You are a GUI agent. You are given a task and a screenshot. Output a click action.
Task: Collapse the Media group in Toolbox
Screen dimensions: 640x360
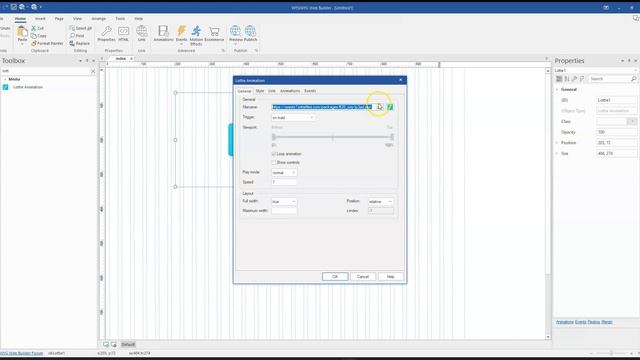[5, 79]
